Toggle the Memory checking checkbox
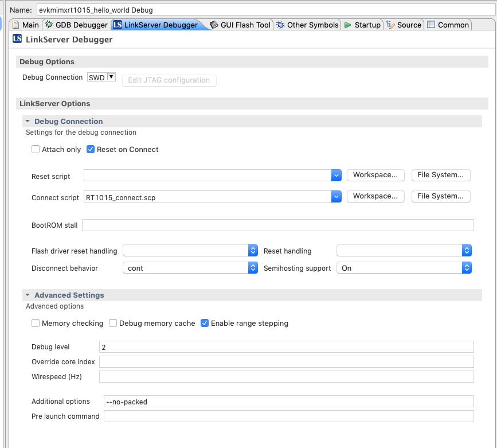This screenshot has width=497, height=448. (x=36, y=324)
